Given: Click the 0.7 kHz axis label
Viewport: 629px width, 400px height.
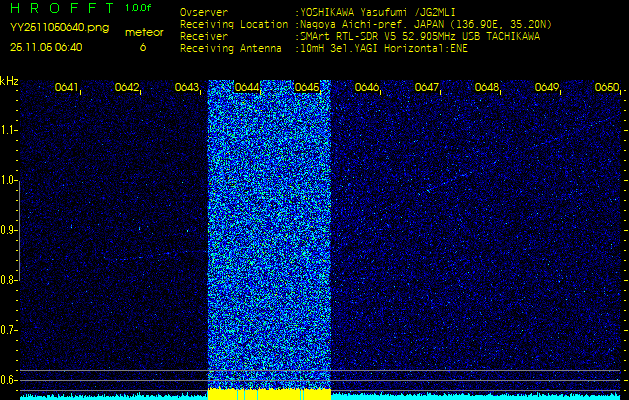Looking at the screenshot, I should click(x=8, y=330).
